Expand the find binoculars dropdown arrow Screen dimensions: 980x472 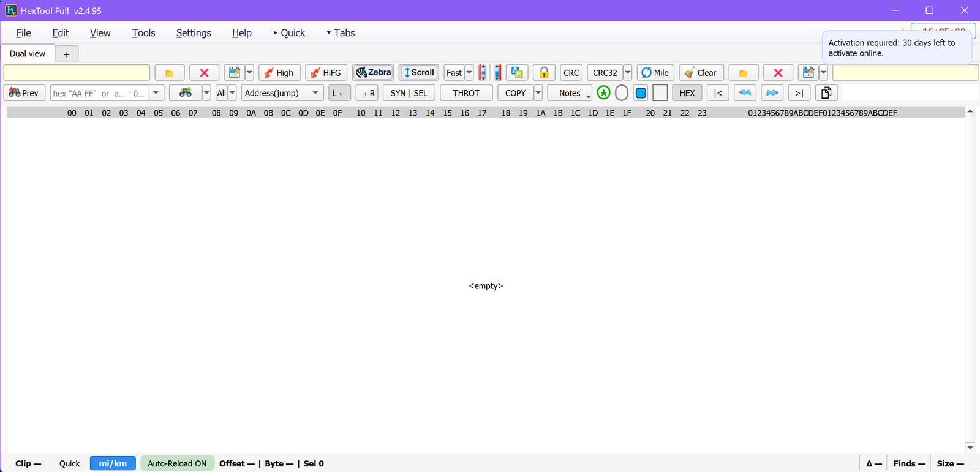(206, 93)
